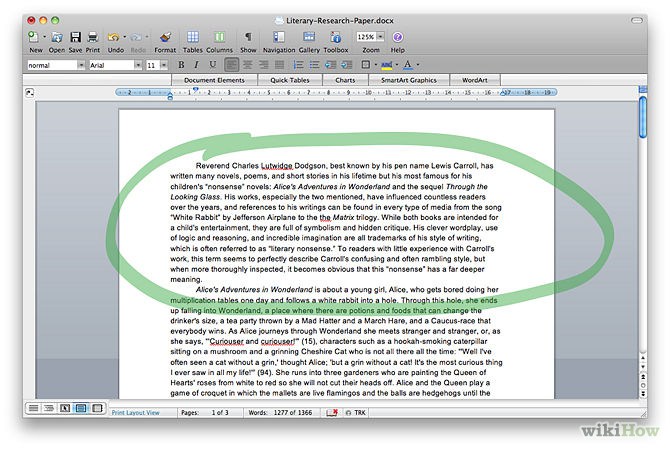670x449 pixels.
Task: Switch to Publishing Layout view
Action: coord(65,408)
